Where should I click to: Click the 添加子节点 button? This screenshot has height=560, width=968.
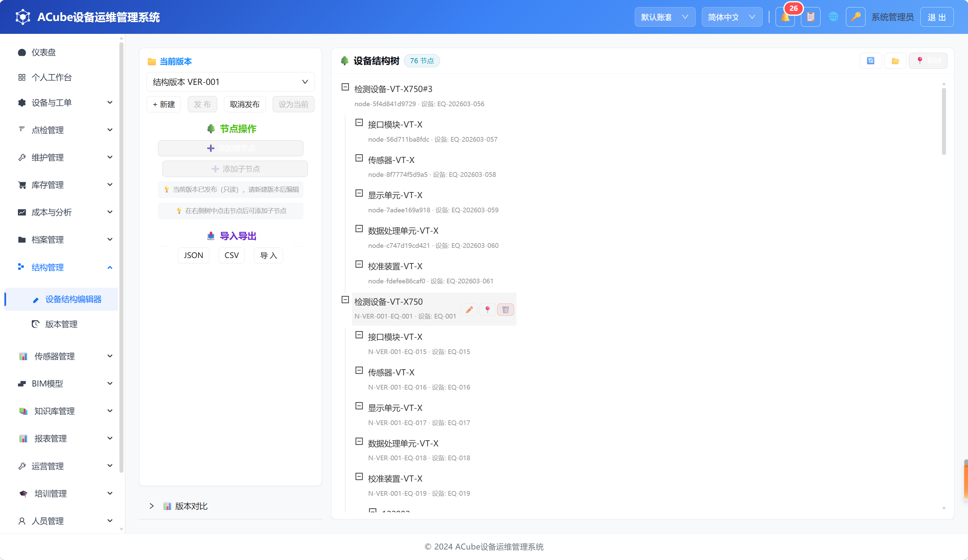pos(235,169)
